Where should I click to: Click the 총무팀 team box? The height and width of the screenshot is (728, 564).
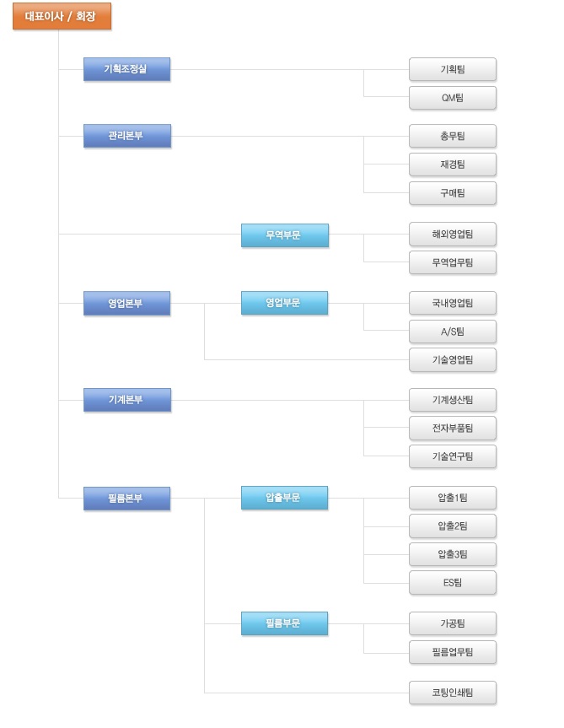coord(453,136)
